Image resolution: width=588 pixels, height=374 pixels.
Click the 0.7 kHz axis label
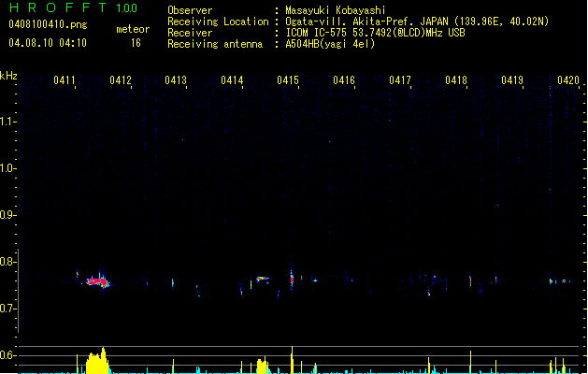point(7,309)
